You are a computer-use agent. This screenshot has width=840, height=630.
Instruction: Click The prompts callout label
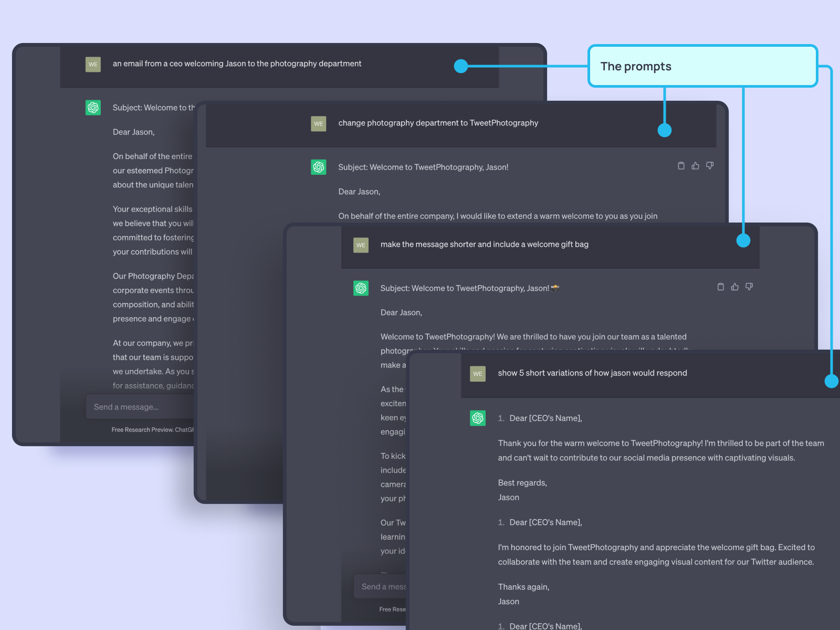coord(636,66)
